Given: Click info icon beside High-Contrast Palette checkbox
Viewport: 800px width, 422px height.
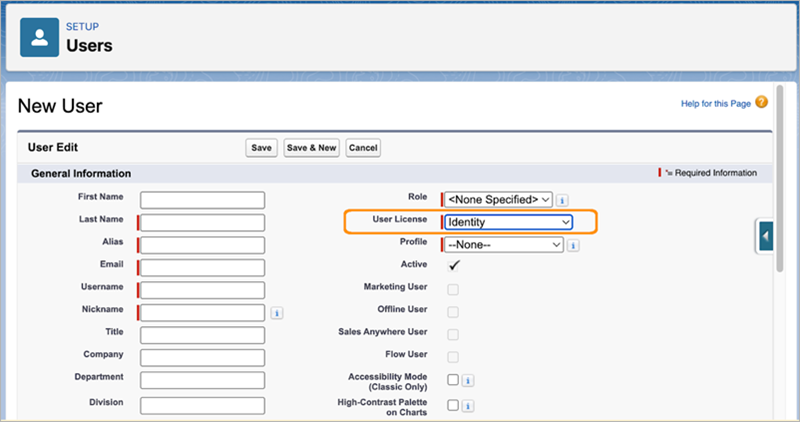Looking at the screenshot, I should click(x=468, y=406).
